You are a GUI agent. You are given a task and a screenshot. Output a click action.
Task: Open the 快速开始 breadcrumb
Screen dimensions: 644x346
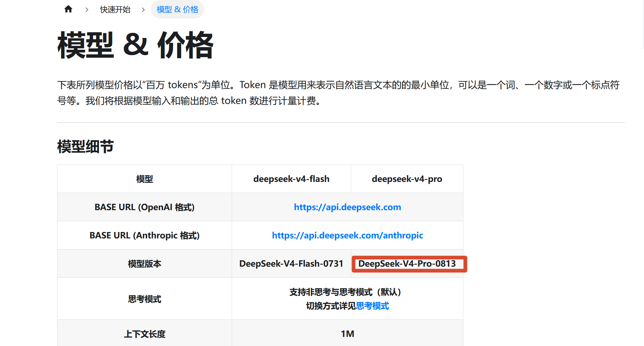click(x=115, y=9)
